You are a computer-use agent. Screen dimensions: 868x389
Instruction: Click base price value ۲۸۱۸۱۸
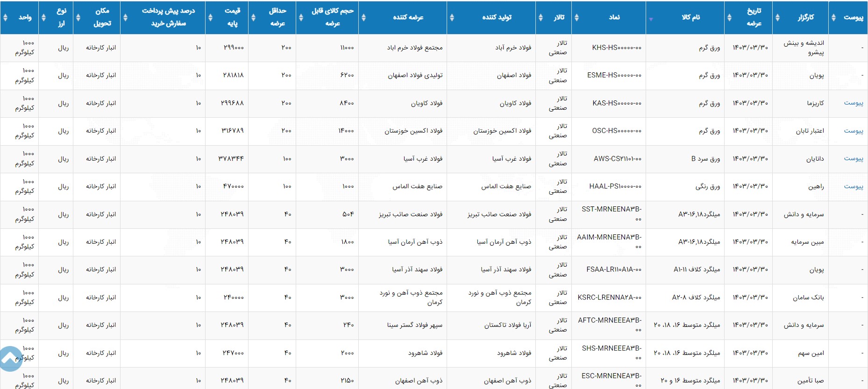[233, 75]
